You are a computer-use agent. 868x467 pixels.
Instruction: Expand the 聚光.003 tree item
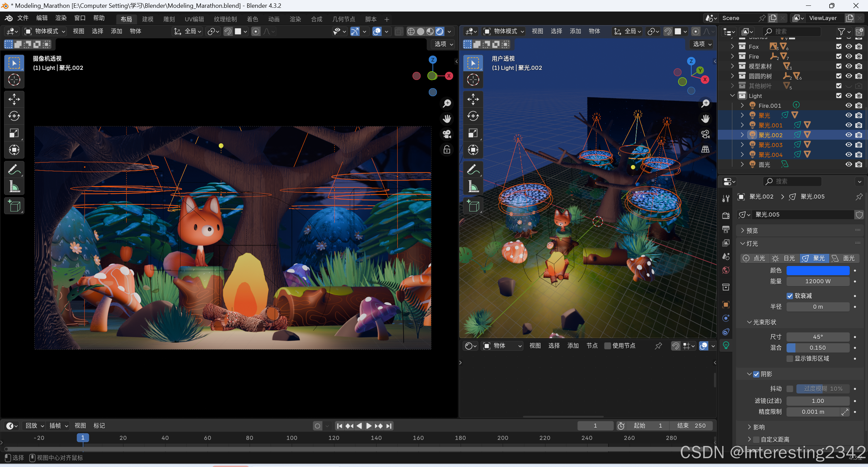click(x=742, y=145)
